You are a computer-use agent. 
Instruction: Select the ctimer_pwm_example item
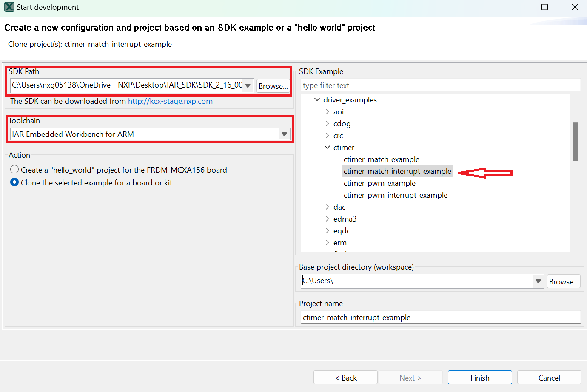point(380,183)
